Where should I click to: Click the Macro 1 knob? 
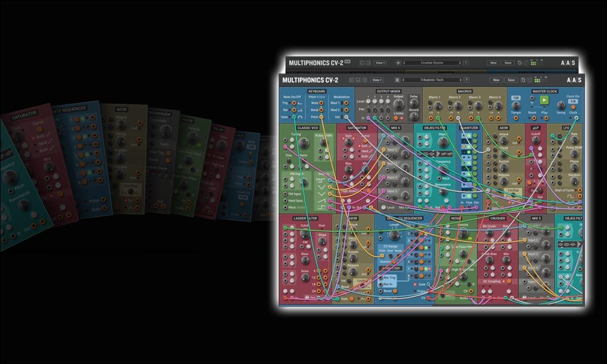438,106
